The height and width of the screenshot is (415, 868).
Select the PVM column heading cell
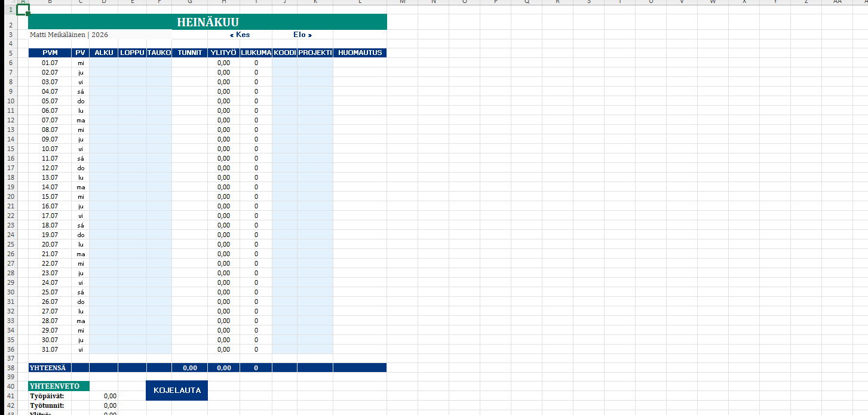pos(50,53)
